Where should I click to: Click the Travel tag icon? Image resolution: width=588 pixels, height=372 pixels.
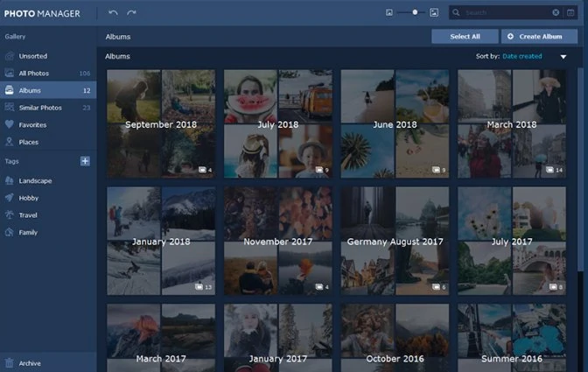tap(10, 214)
